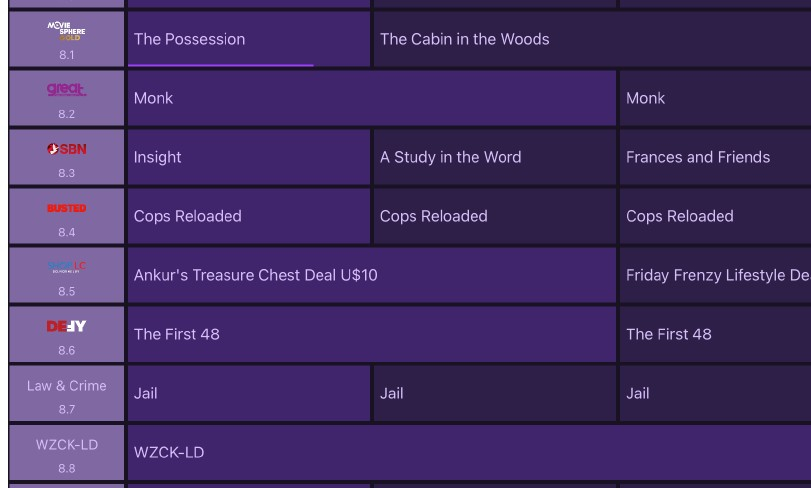Open Frances and Friends listing
The width and height of the screenshot is (811, 488).
point(714,157)
